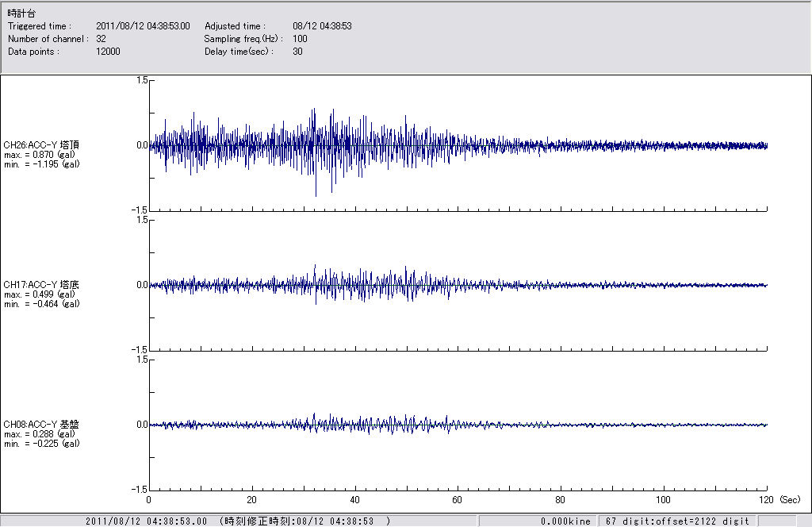
Task: Click the Sampling freq value 100
Action: click(x=300, y=39)
